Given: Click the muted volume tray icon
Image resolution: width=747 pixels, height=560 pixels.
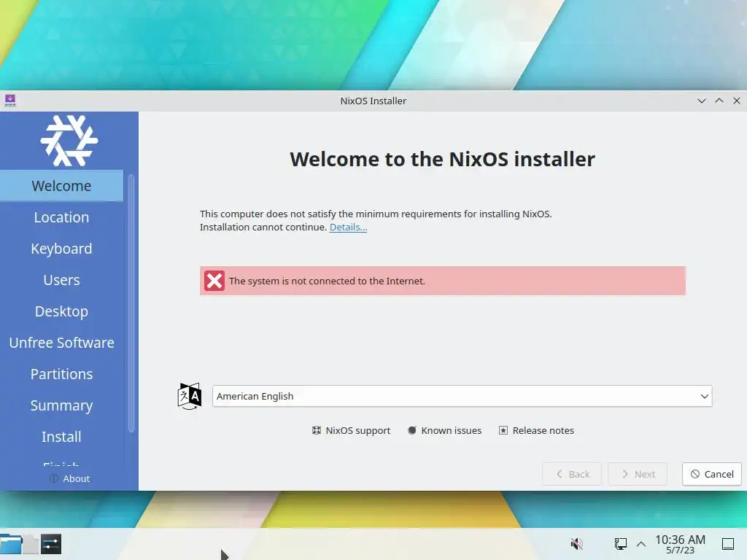Looking at the screenshot, I should tap(577, 543).
